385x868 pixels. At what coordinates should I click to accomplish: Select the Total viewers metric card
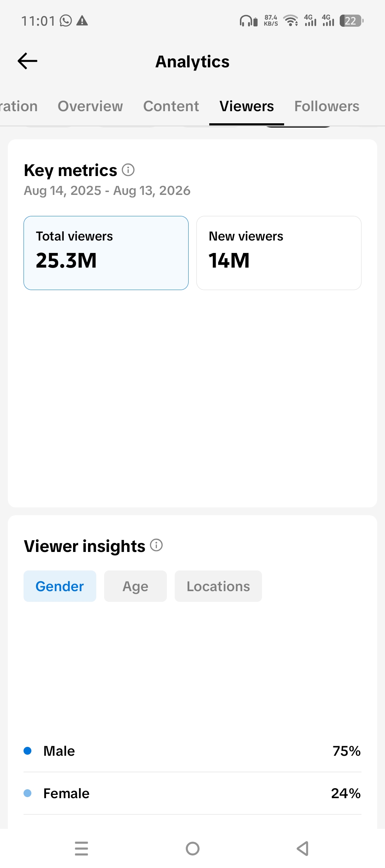[106, 253]
